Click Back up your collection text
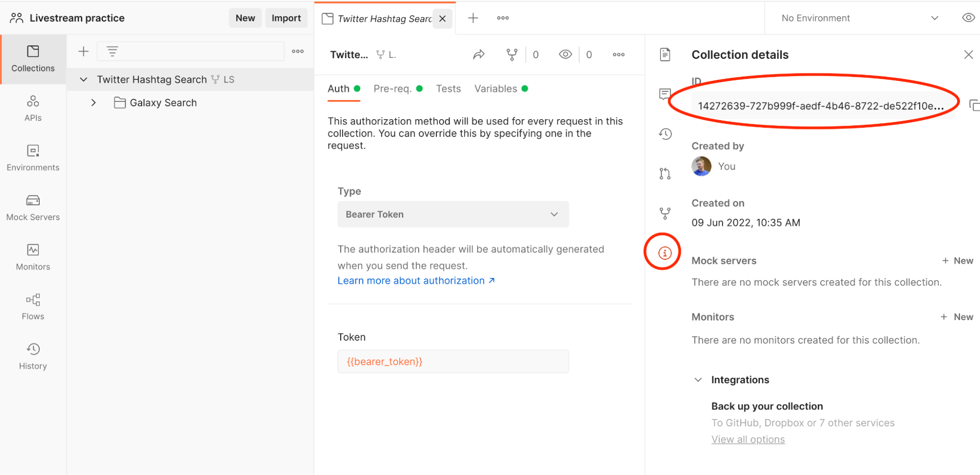The height and width of the screenshot is (475, 980). [x=767, y=406]
